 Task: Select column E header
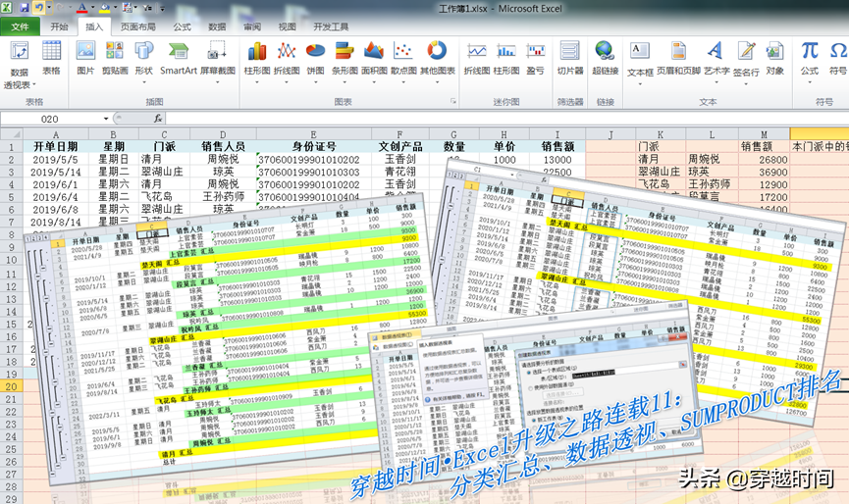pyautogui.click(x=313, y=134)
